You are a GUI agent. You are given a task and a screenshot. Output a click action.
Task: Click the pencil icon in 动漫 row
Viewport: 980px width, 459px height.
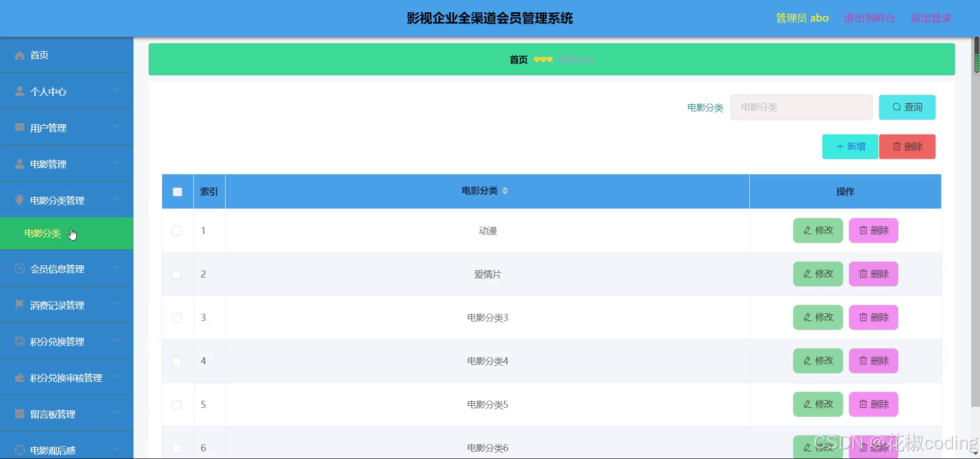tap(808, 231)
